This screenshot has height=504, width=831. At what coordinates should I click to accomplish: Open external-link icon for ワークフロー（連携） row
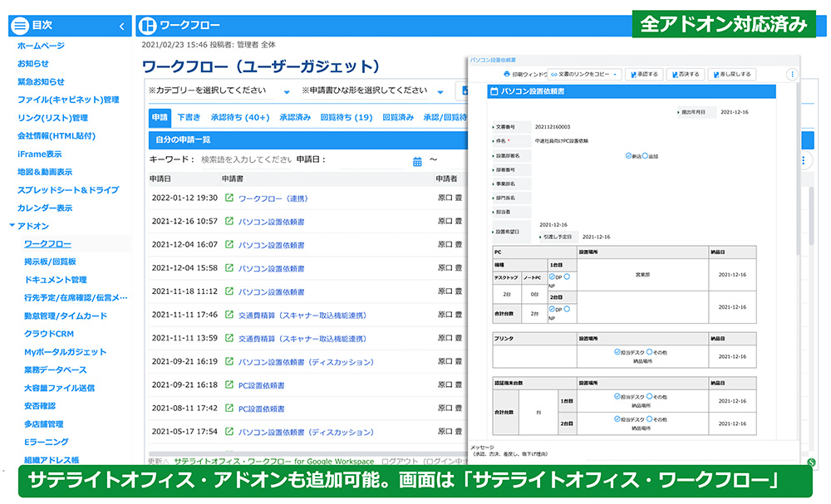pyautogui.click(x=229, y=198)
